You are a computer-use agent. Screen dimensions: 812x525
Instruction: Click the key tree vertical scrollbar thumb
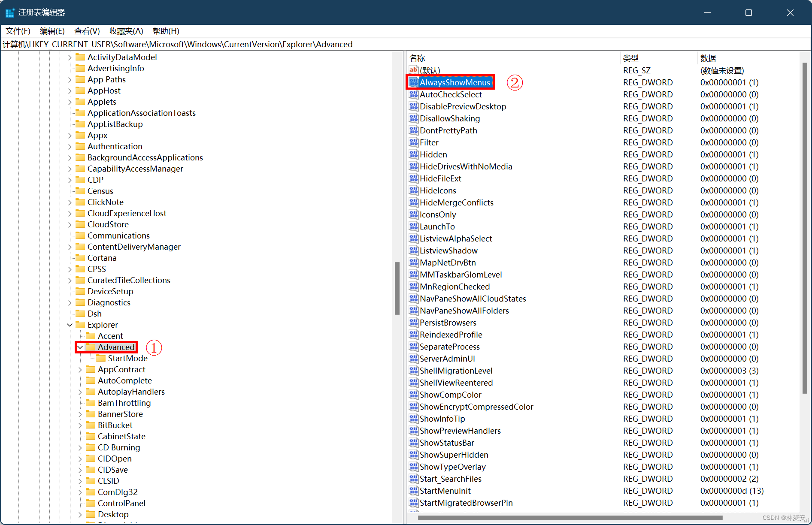pos(397,288)
